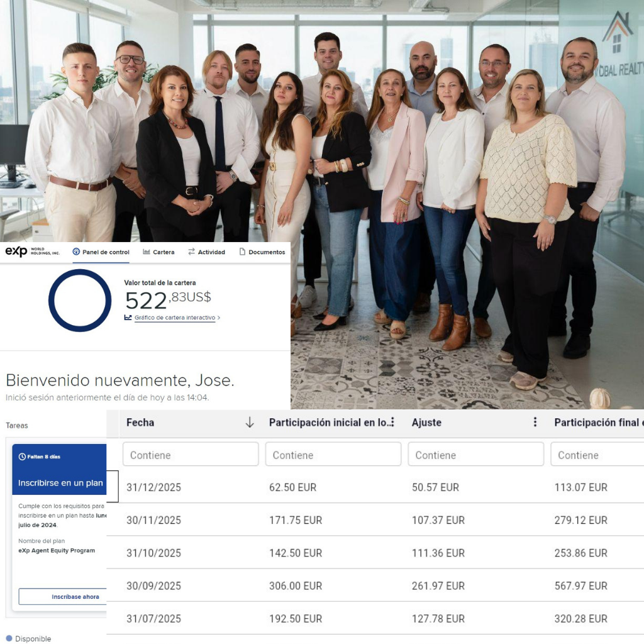Click the Documentos page icon

(x=242, y=252)
